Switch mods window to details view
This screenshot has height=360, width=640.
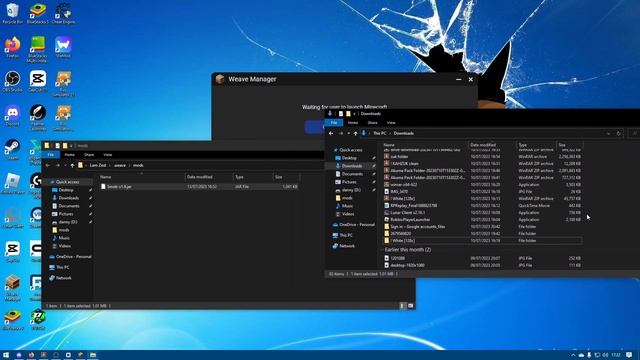402,306
